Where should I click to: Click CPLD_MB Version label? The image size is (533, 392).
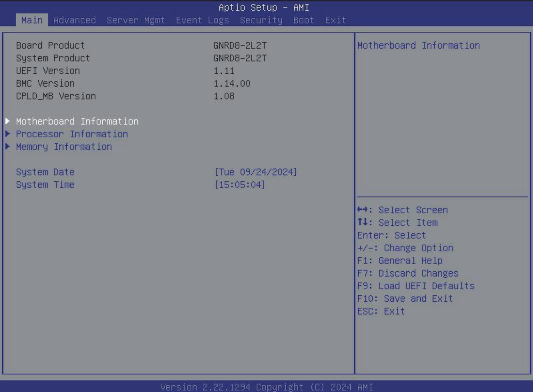(x=56, y=96)
